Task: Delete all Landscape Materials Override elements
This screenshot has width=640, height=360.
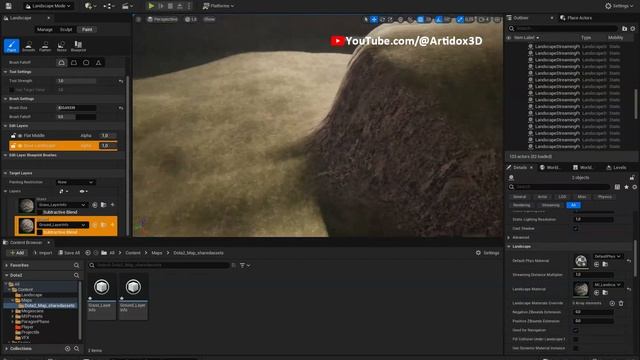Action: point(621,303)
